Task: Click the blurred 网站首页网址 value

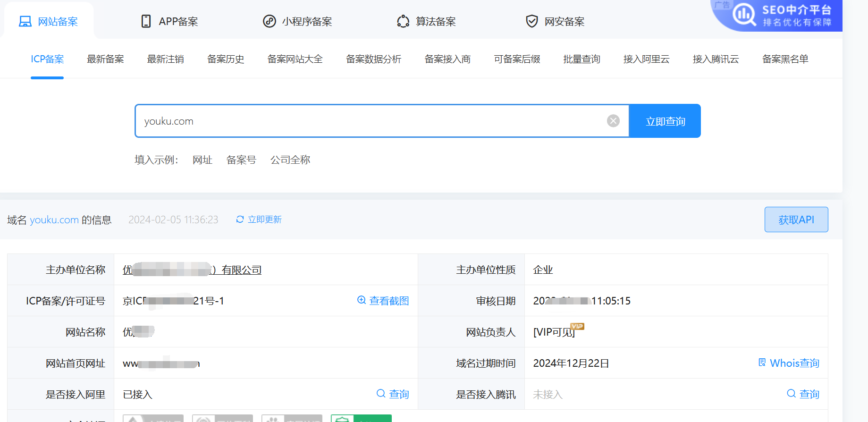Action: coord(161,363)
